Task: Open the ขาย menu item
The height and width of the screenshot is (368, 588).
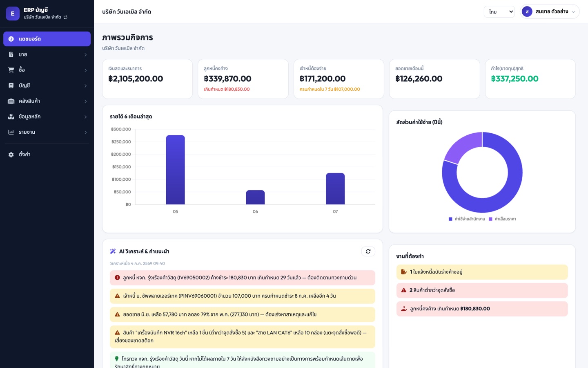Action: tap(47, 54)
